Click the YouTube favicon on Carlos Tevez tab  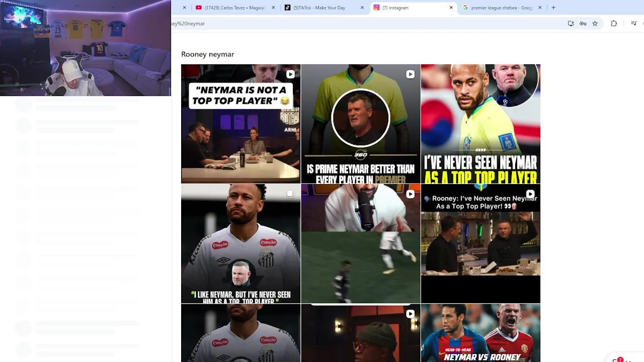[199, 8]
